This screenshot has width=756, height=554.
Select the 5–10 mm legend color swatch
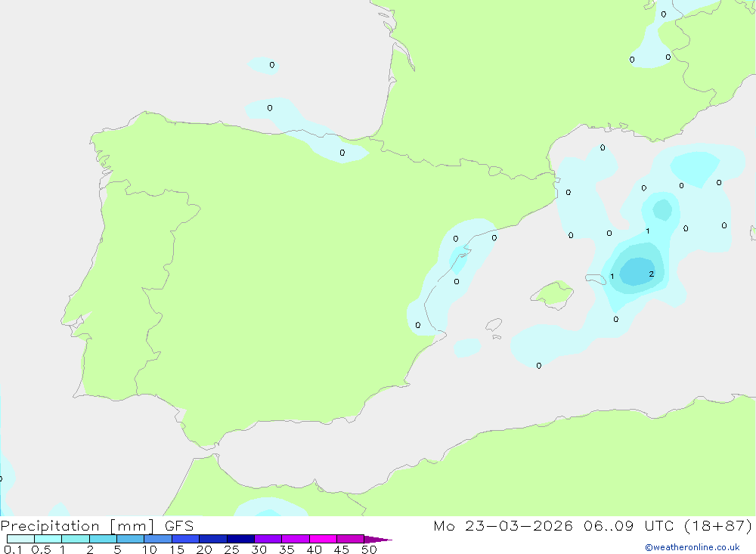(x=130, y=539)
